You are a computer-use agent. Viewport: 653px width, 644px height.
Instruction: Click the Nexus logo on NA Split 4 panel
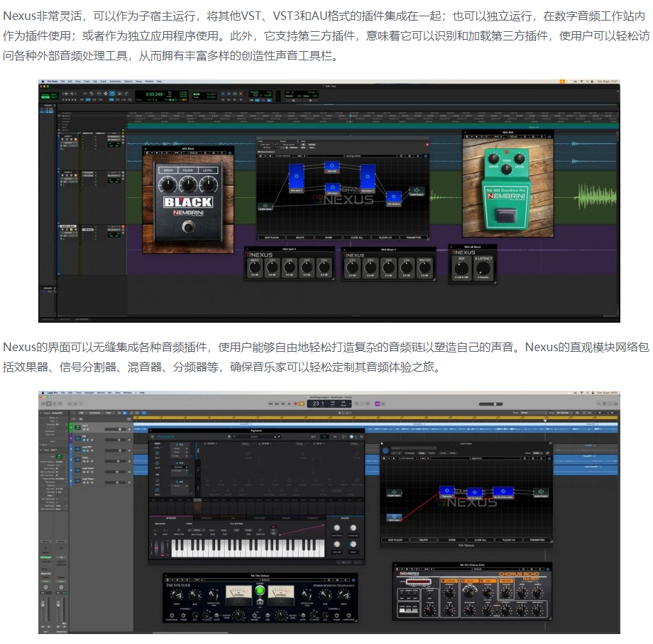pos(260,255)
